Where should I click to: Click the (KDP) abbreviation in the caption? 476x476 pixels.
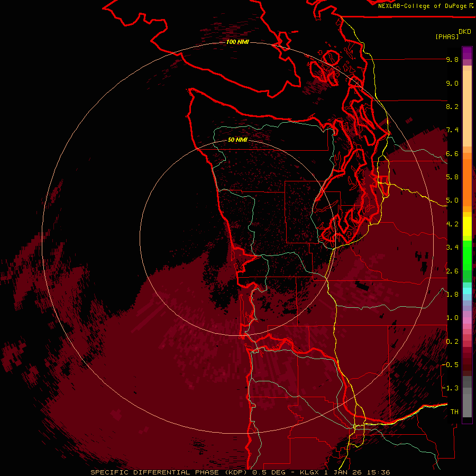[x=237, y=472]
